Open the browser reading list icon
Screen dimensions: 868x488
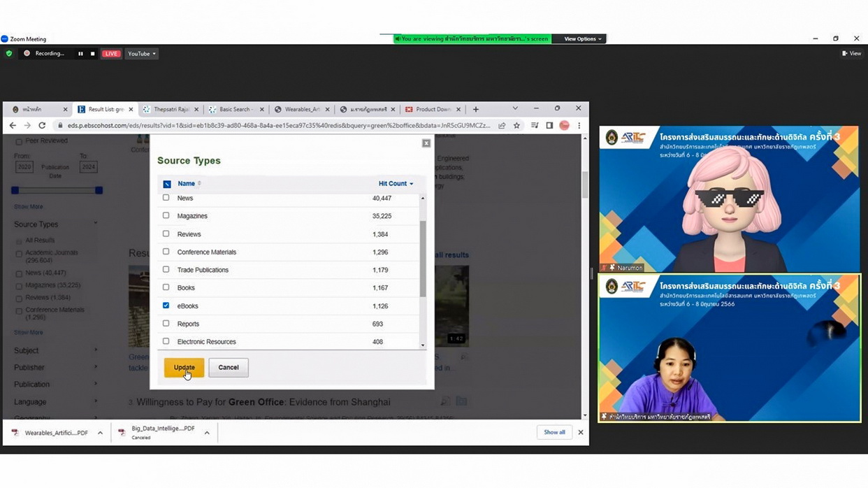[535, 126]
